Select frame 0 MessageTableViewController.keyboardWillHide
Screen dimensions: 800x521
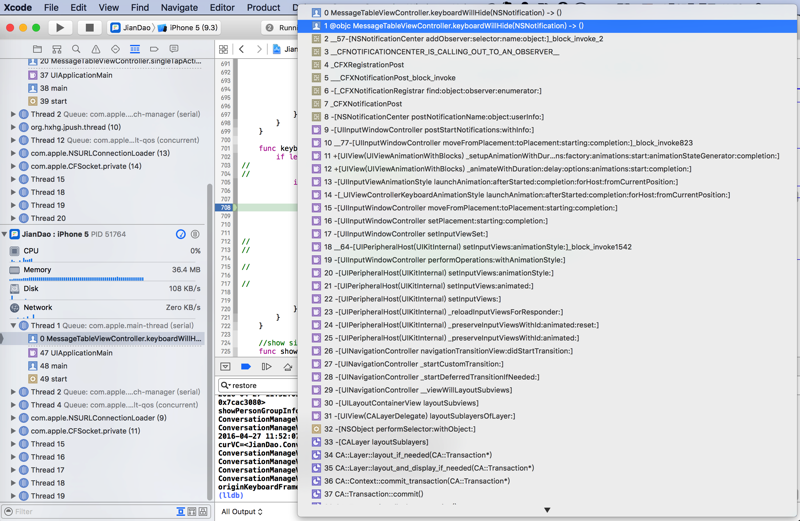point(547,13)
